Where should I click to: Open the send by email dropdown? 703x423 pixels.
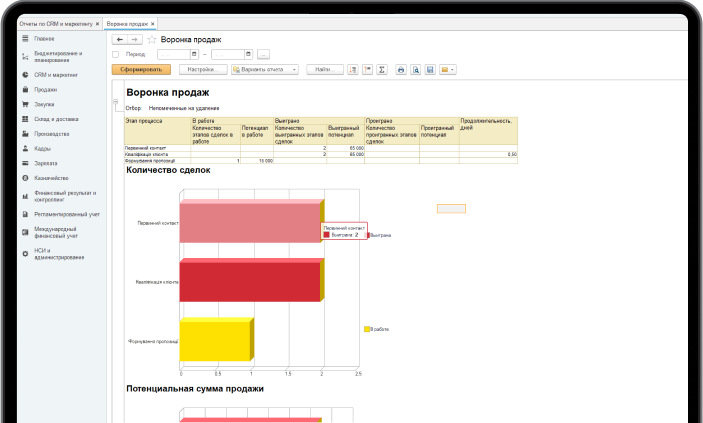click(x=447, y=70)
